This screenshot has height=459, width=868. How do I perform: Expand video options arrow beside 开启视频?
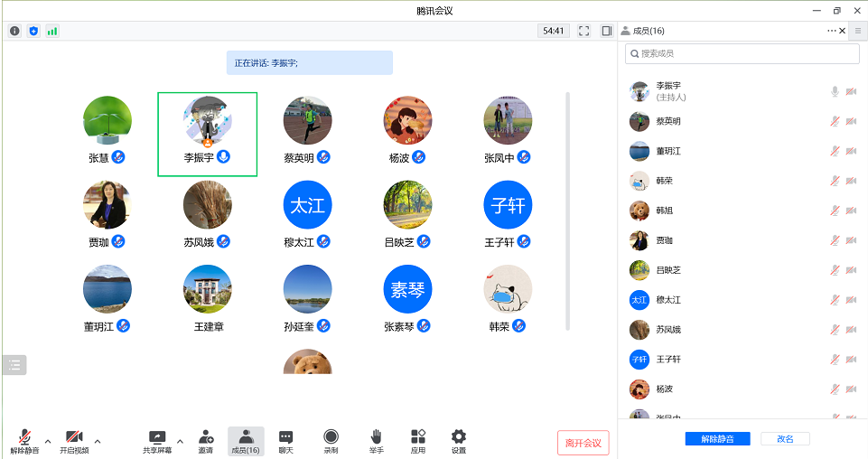98,441
